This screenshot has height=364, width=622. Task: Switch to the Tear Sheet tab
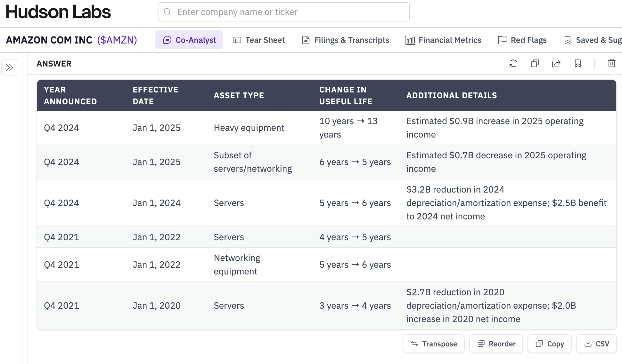coord(259,40)
